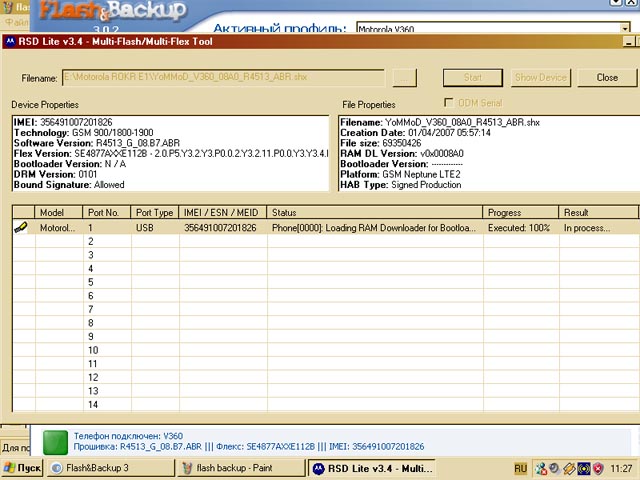640x480 pixels.
Task: Click the browse (...) button beside Filename
Action: point(404,78)
